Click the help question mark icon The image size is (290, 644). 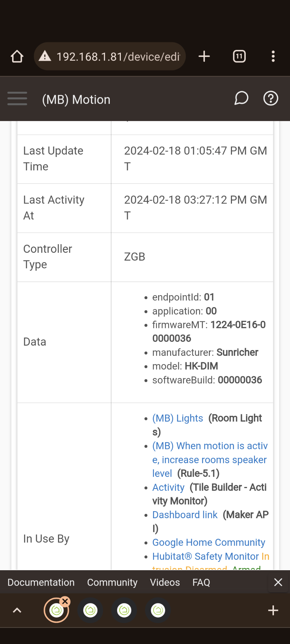pos(271,99)
